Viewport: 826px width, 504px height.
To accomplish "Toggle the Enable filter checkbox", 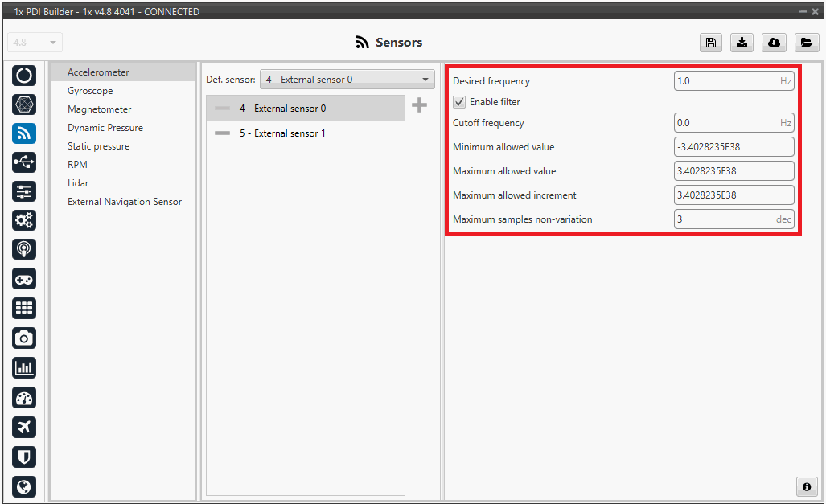I will (459, 102).
